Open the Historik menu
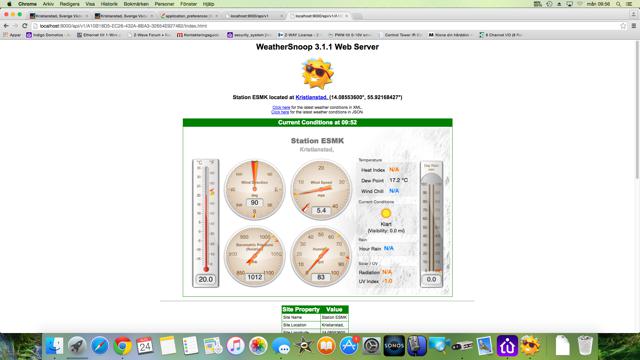 [x=109, y=4]
